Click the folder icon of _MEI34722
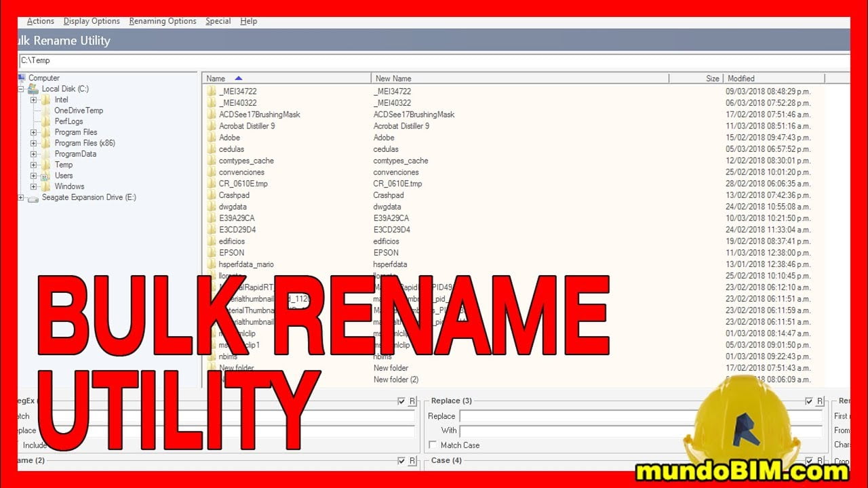The height and width of the screenshot is (488, 868). click(212, 91)
